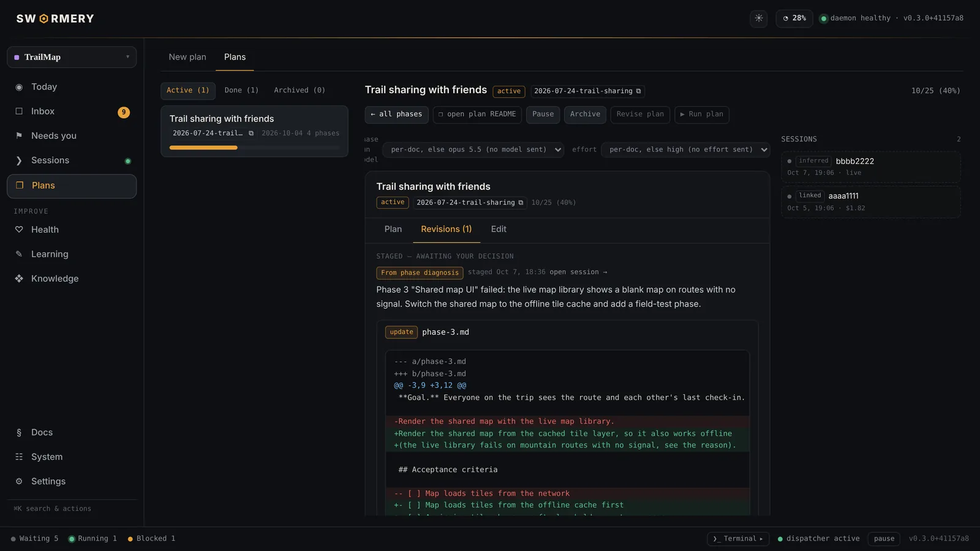Archive the plan
This screenshot has width=980, height=551.
tap(585, 114)
